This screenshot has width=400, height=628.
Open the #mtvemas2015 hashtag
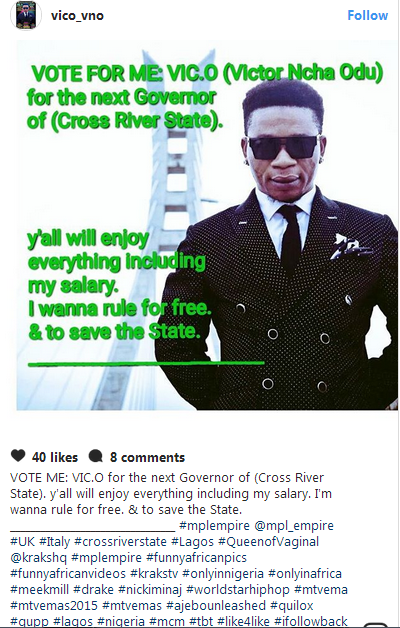(54, 606)
